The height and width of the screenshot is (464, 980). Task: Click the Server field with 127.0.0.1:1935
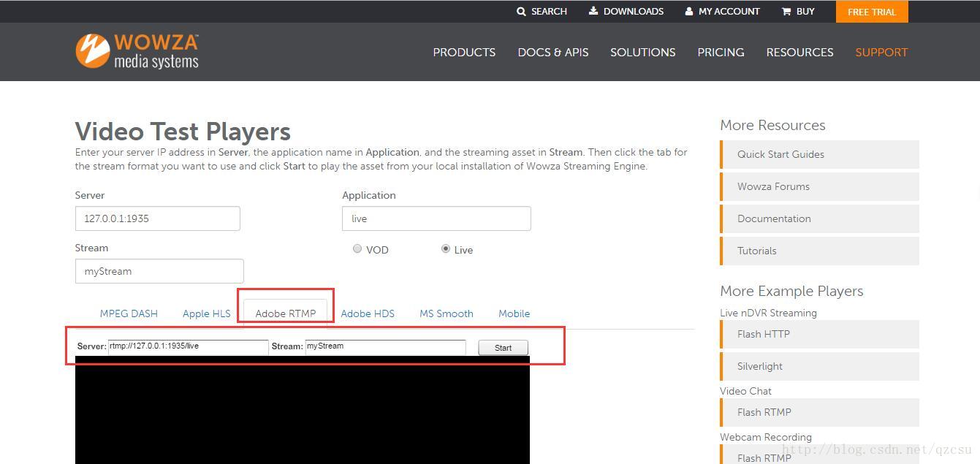pyautogui.click(x=158, y=218)
